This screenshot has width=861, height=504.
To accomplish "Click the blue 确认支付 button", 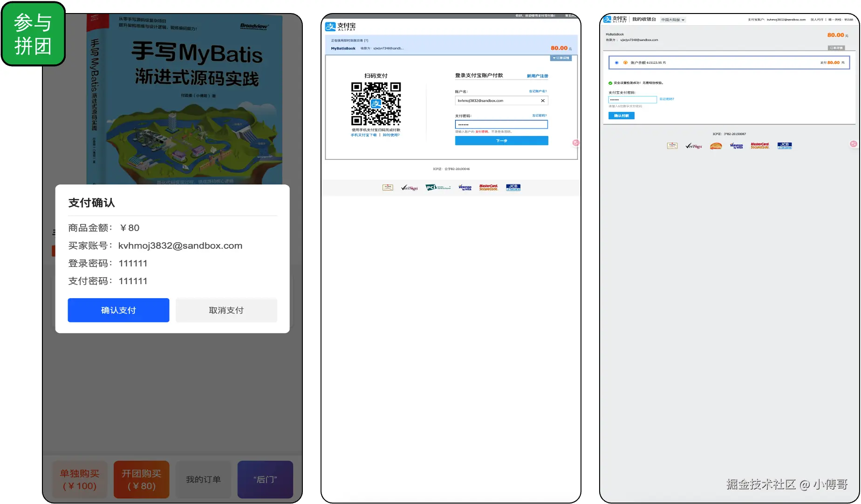I will coord(118,310).
